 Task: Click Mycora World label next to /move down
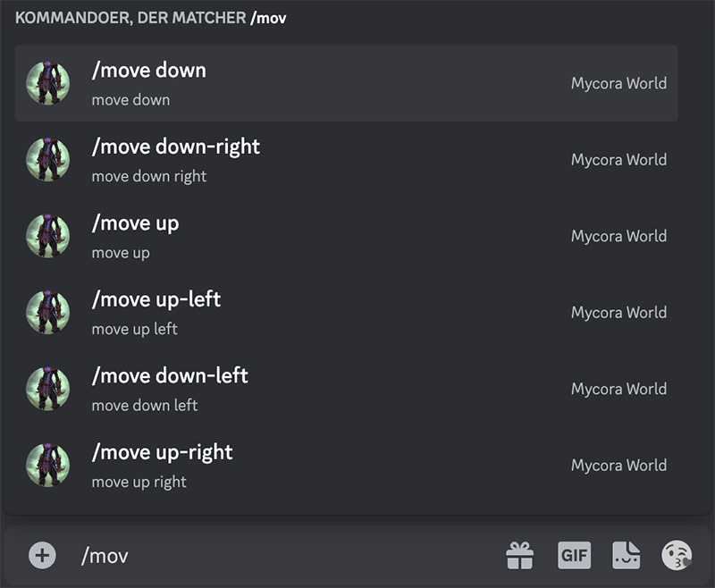coord(618,83)
